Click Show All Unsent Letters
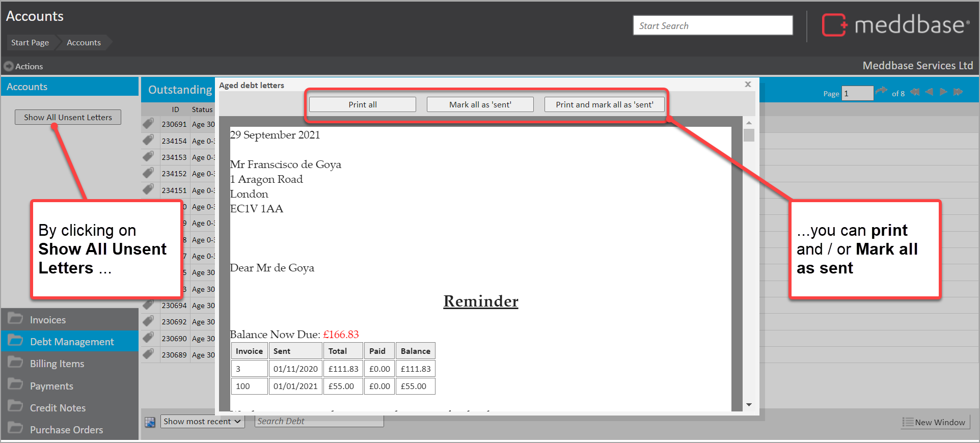This screenshot has height=443, width=980. pos(68,117)
